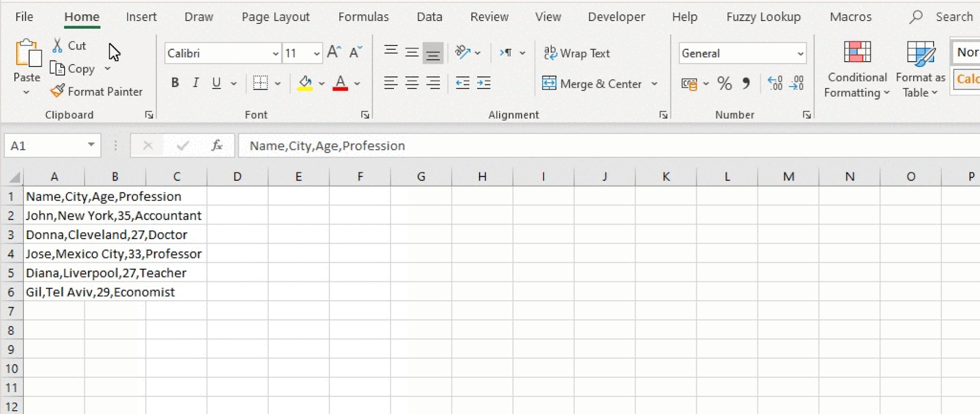Click the Increase Indent icon

484,83
